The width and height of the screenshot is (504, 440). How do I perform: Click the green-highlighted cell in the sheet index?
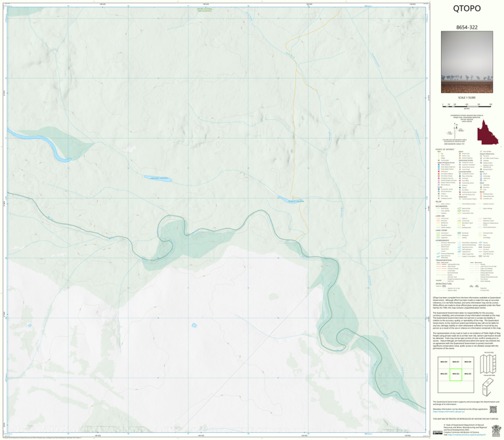(455, 374)
